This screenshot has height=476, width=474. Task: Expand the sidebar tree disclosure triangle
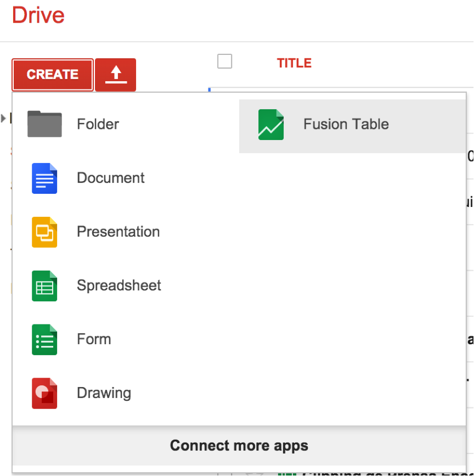3,118
